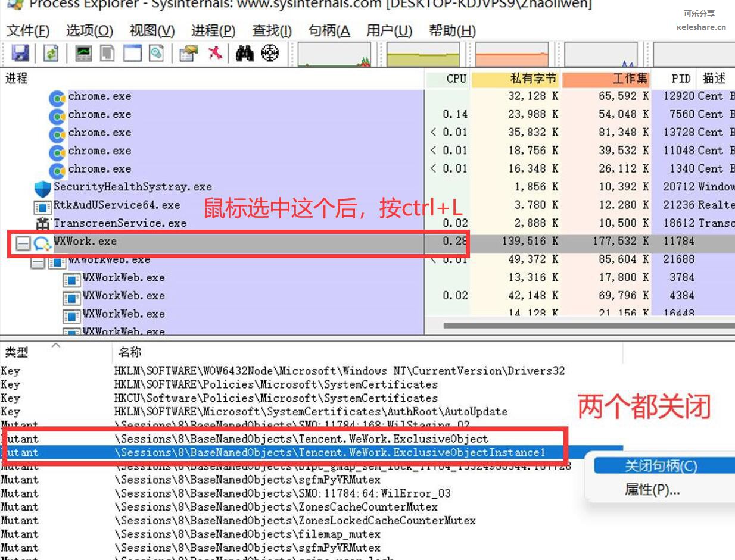Select handle Tencent.WeWork.ExclusiveObjectInstance1
The height and width of the screenshot is (560, 735).
[x=312, y=453]
